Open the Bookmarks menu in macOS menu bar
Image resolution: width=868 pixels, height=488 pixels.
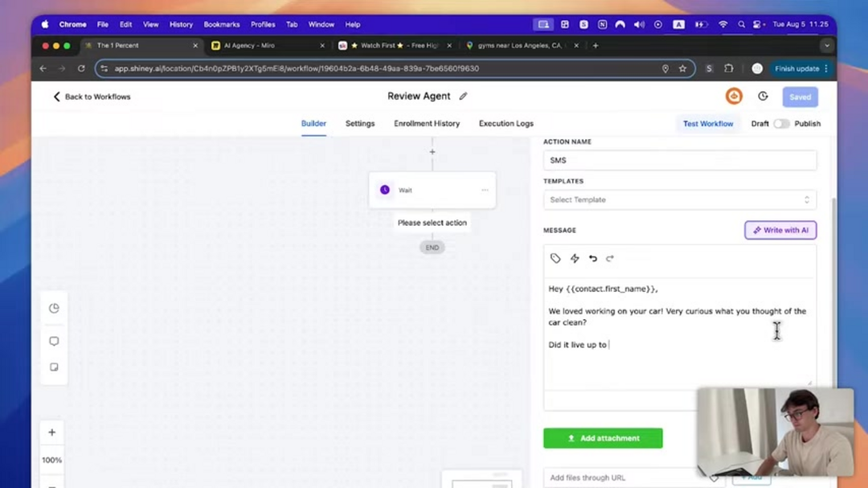point(221,24)
